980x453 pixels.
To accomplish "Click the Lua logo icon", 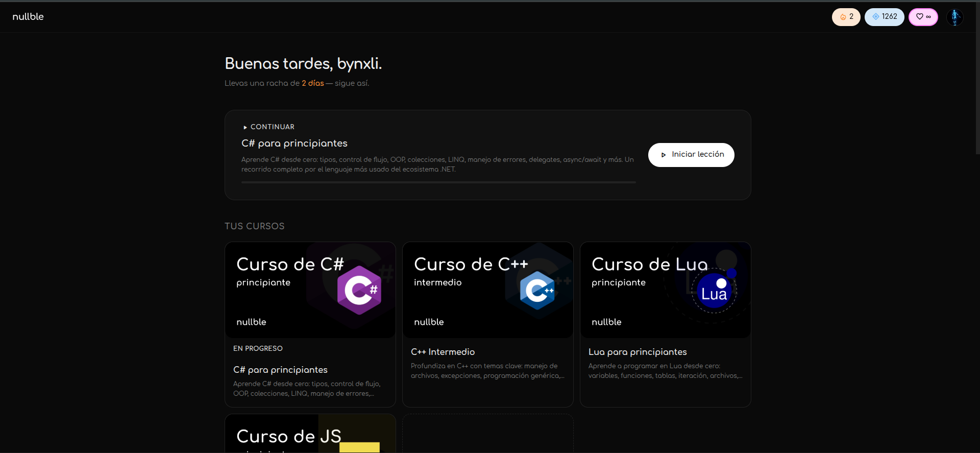I will [714, 291].
